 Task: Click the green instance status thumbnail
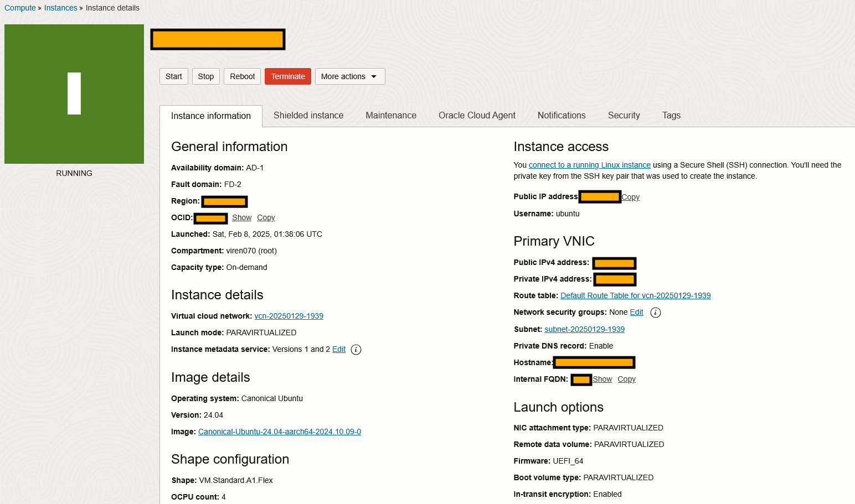[74, 94]
